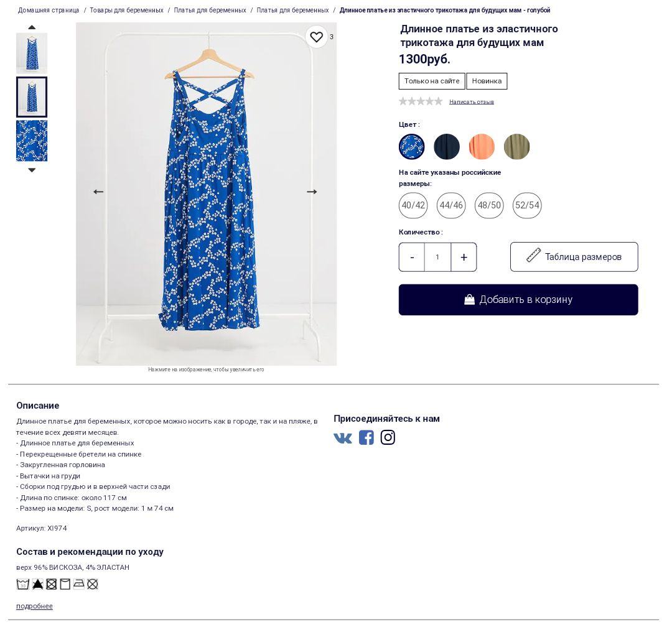Image resolution: width=672 pixels, height=632 pixels.
Task: Open the Facebook page icon
Action: pos(366,437)
